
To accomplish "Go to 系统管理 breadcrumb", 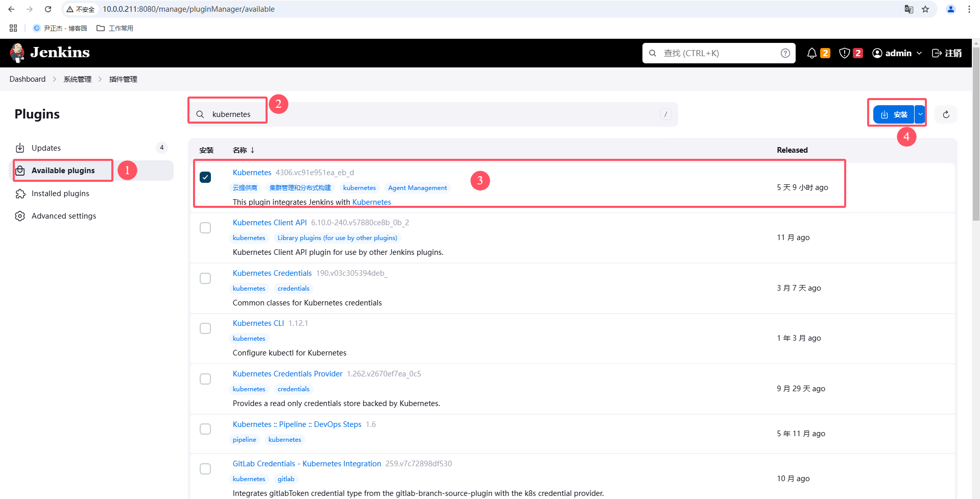I will tap(78, 79).
